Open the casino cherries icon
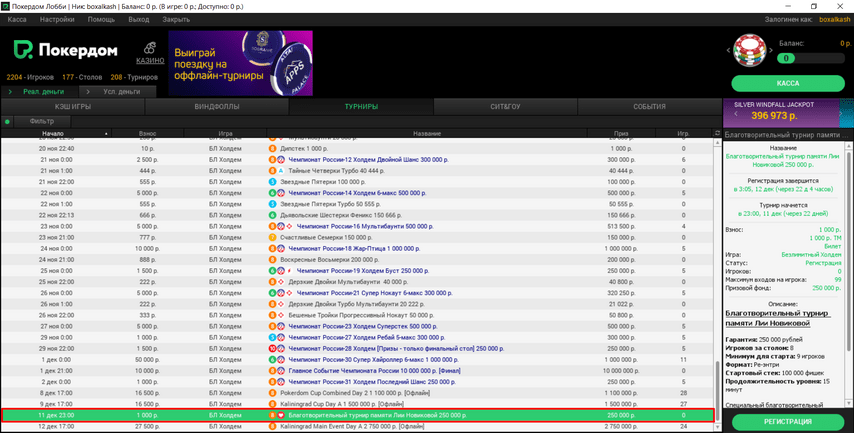The height and width of the screenshot is (433, 854). coord(150,48)
